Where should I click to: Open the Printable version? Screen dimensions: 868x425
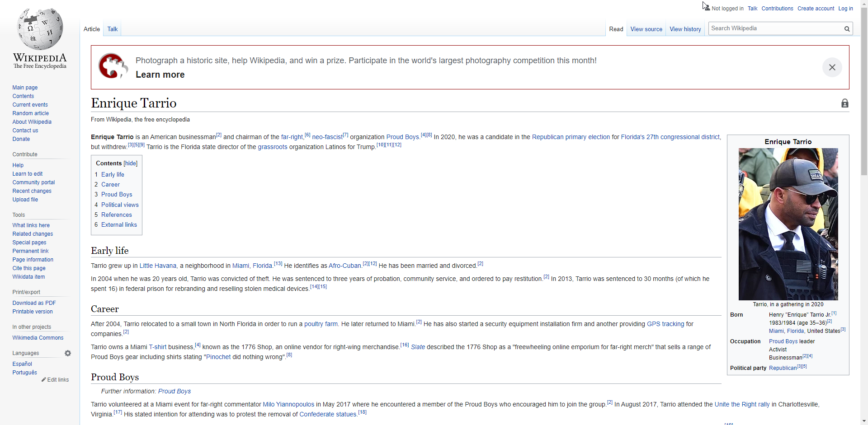33,312
